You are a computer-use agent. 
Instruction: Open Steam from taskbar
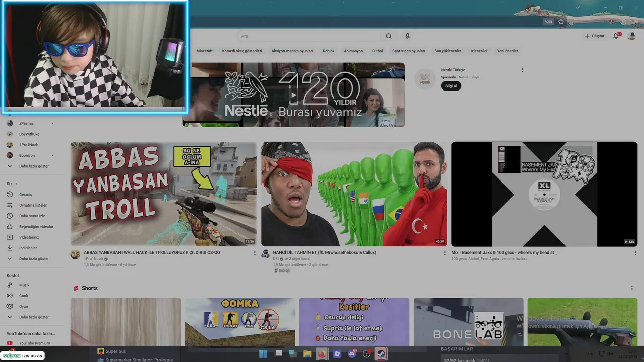pyautogui.click(x=381, y=354)
